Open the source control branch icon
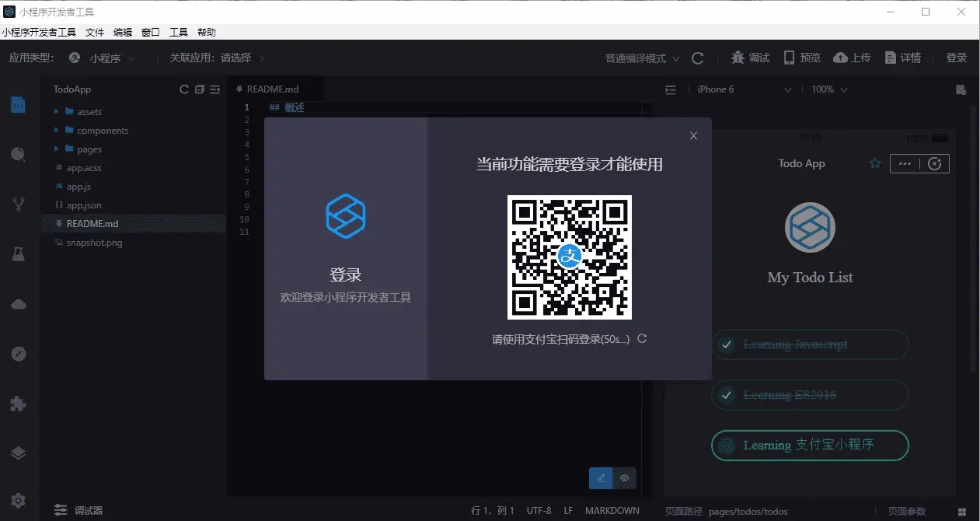 (x=19, y=205)
